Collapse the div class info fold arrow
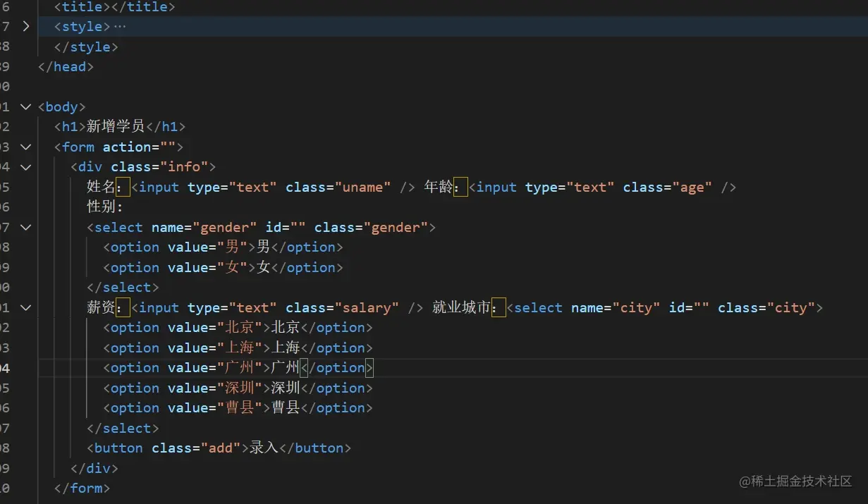 coord(26,167)
